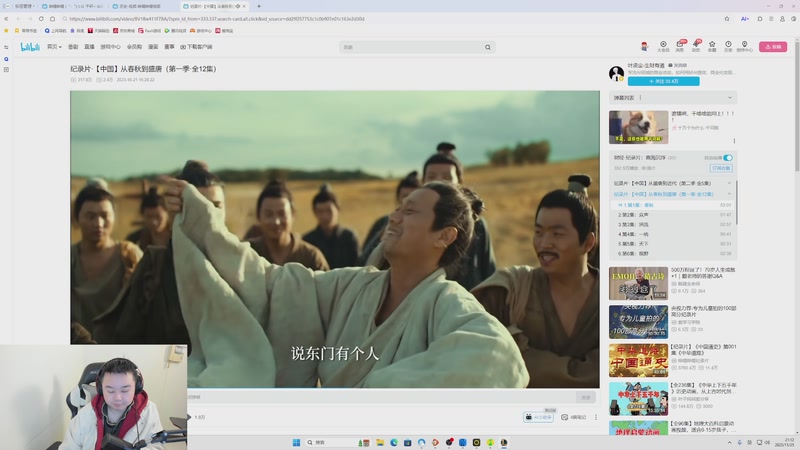Viewport: 800px width, 450px height.
Task: Select episode 3 in the playlist
Action: tap(673, 224)
